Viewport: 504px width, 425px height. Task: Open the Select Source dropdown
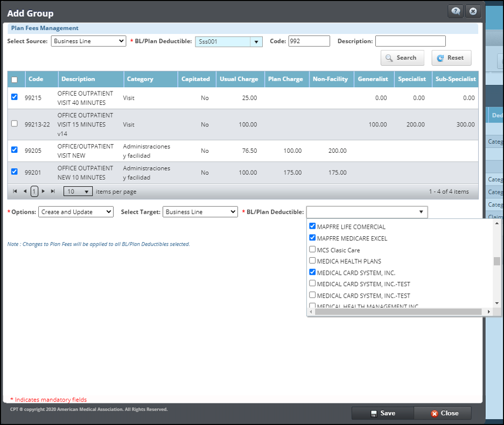[x=88, y=41]
